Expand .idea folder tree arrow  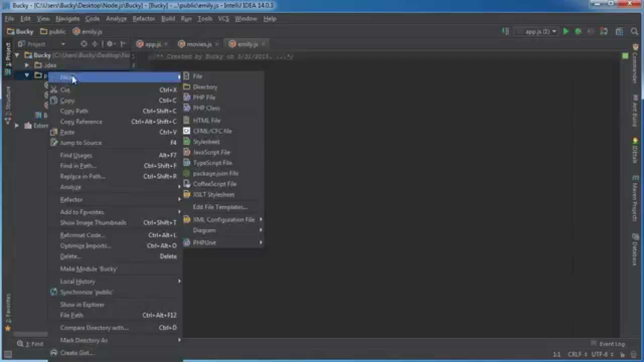click(x=27, y=65)
